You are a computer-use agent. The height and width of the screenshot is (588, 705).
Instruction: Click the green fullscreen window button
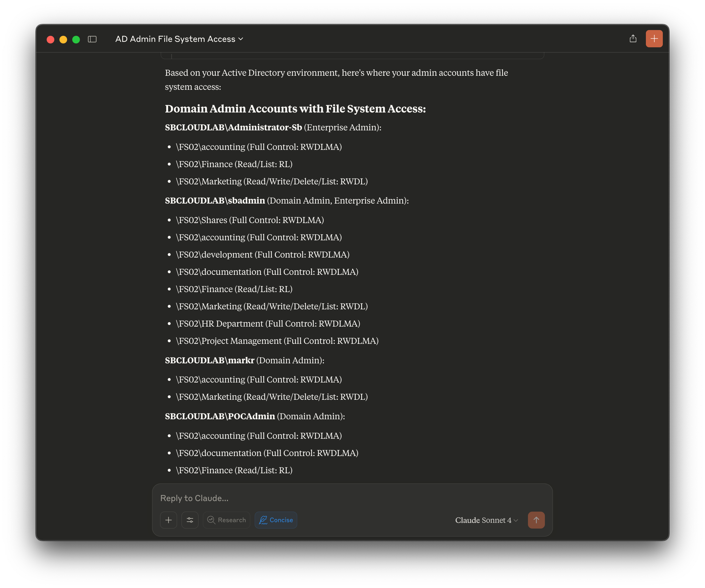76,40
